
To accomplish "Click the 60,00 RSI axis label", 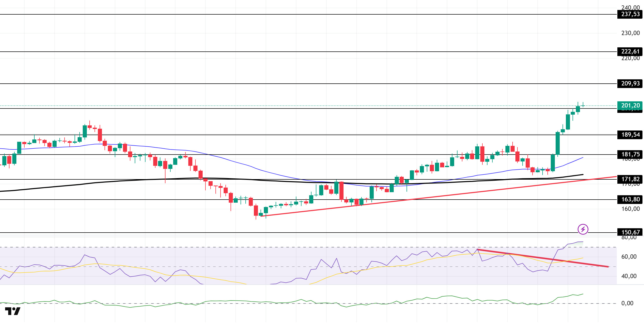I will pos(629,257).
